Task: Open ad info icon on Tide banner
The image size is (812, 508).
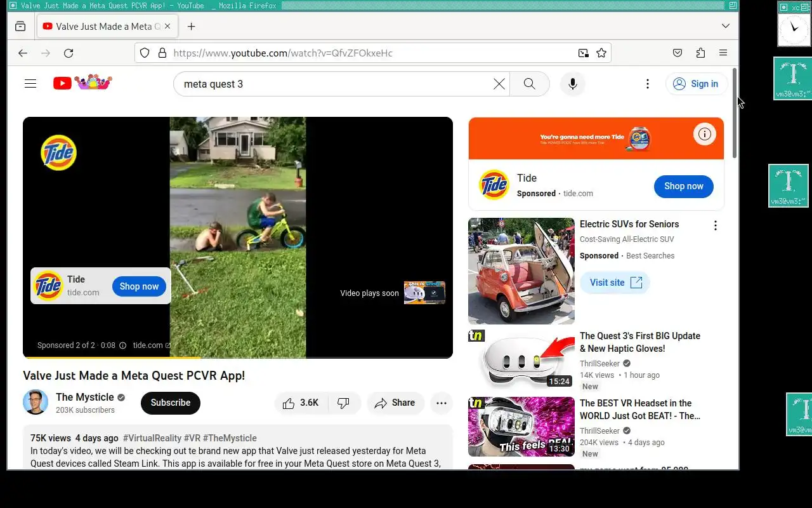Action: tap(704, 134)
